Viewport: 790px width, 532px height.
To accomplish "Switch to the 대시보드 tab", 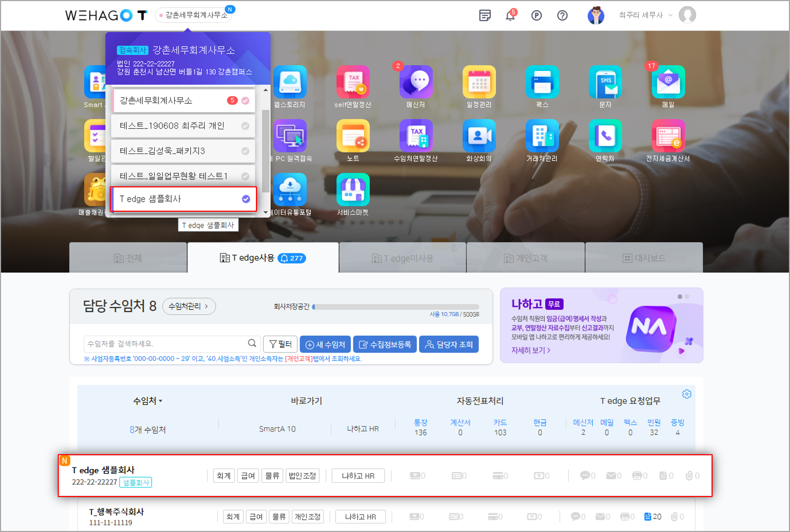I will (644, 258).
